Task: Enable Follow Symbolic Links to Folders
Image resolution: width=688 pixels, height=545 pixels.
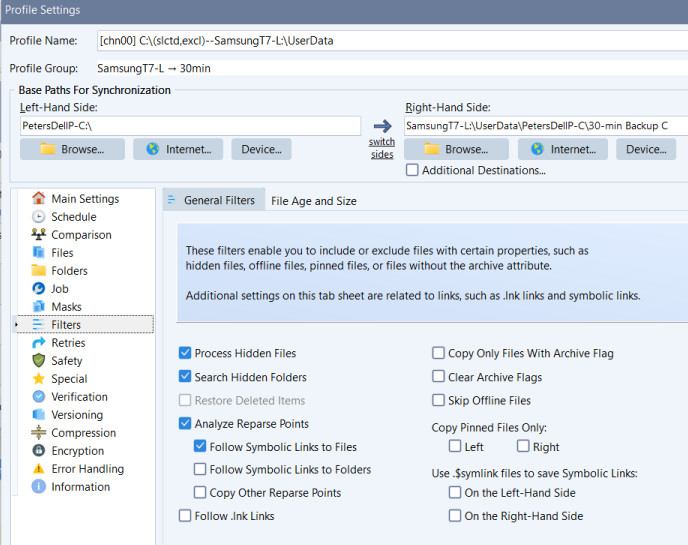Action: 201,470
